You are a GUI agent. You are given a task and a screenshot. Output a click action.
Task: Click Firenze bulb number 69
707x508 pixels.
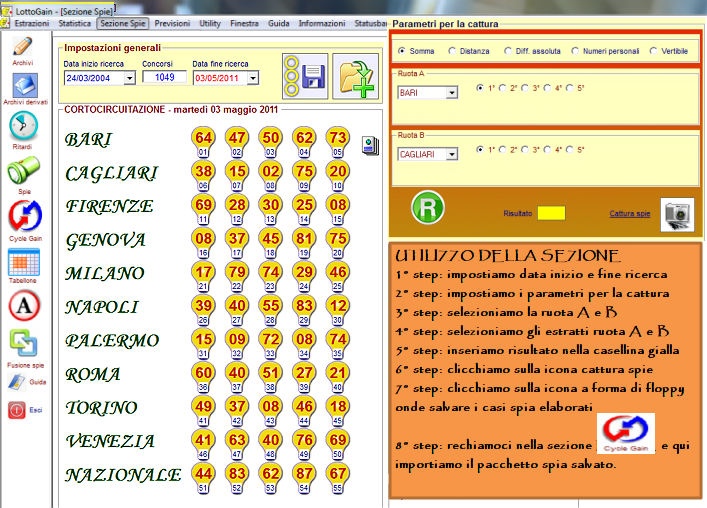[203, 205]
